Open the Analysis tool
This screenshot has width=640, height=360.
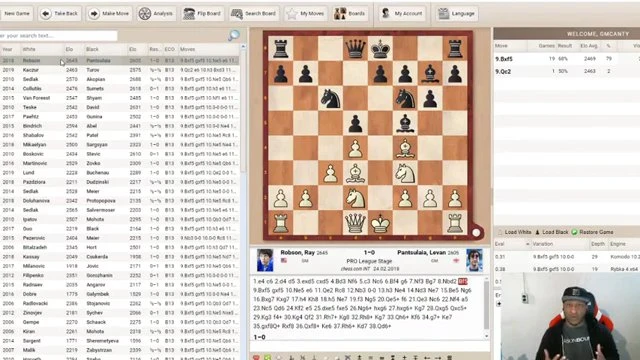tap(156, 13)
